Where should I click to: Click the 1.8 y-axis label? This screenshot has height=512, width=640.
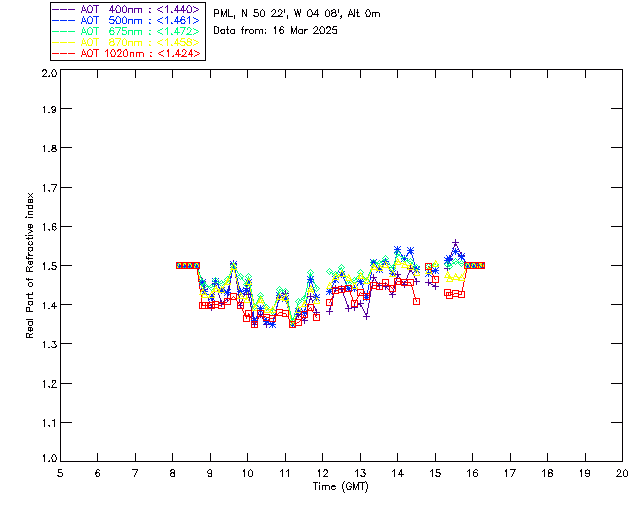[x=49, y=148]
